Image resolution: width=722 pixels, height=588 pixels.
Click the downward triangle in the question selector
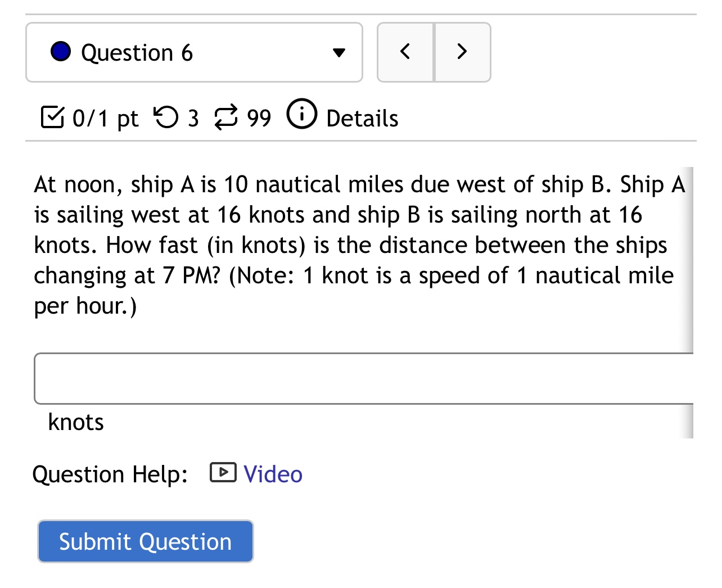pos(339,52)
